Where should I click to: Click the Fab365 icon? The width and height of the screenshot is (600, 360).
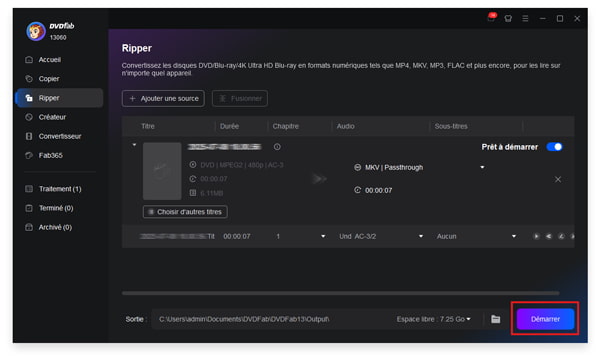[x=29, y=155]
